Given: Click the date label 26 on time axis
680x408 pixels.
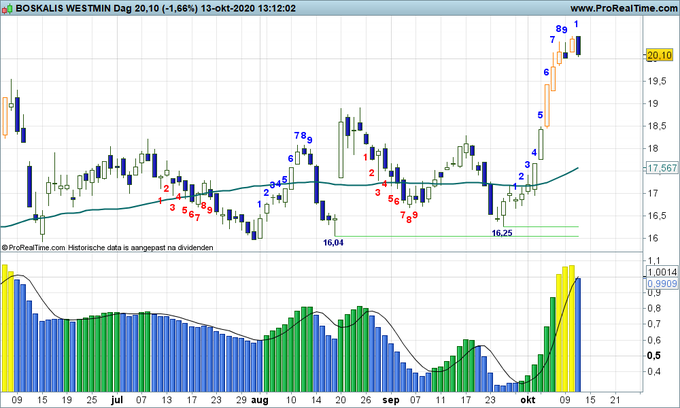Looking at the screenshot, I should coord(366,400).
